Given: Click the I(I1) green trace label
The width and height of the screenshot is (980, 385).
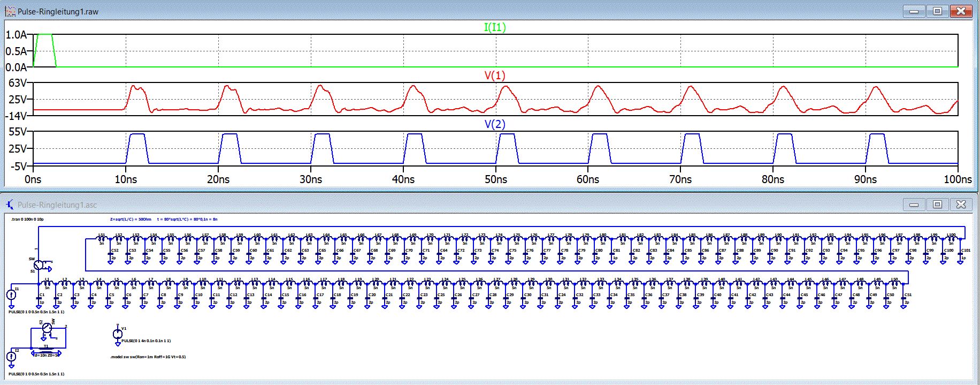Looking at the screenshot, I should pos(494,27).
